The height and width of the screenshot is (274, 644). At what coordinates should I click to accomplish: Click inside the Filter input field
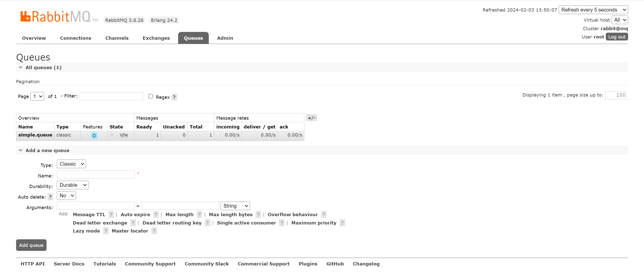tap(111, 96)
